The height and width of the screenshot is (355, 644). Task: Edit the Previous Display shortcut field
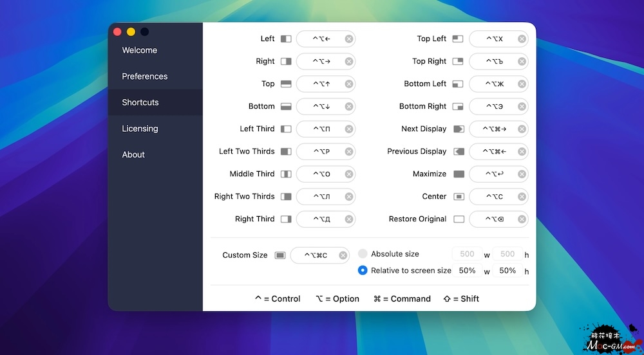pos(494,152)
